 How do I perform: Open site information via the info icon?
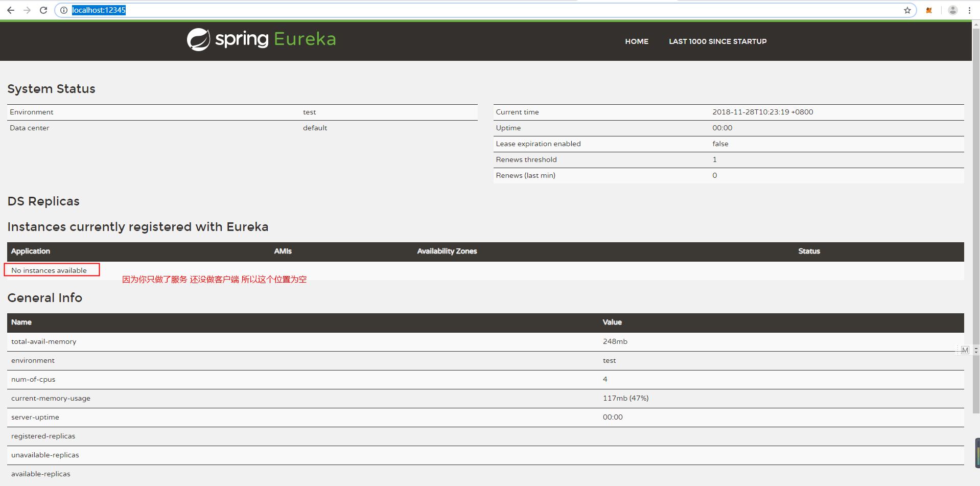click(x=63, y=10)
